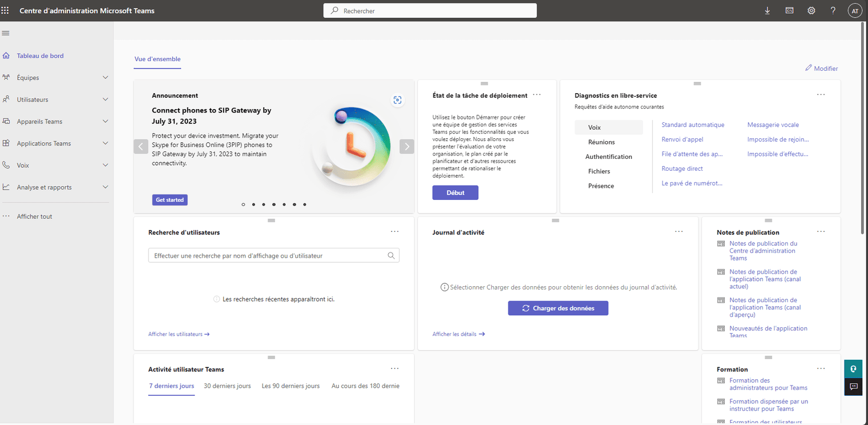Viewport: 868px width, 425px height.
Task: Click the announcement screenshot focus icon
Action: [x=397, y=100]
